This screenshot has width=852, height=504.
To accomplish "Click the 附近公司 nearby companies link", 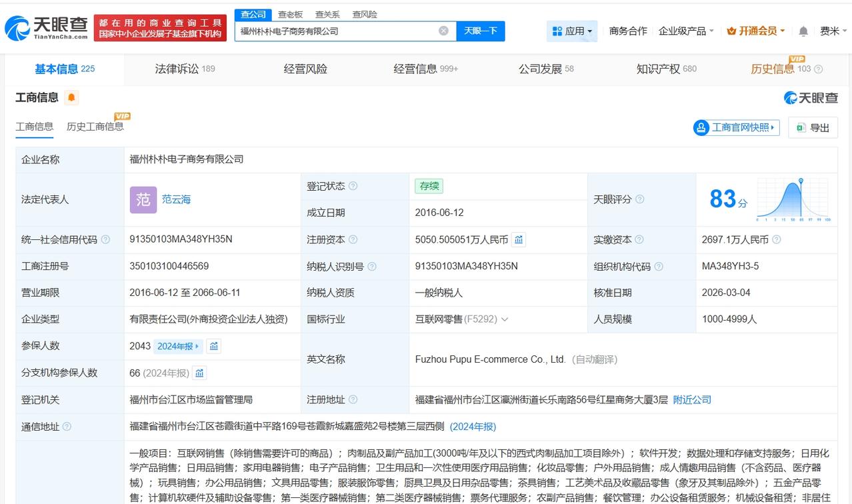I will [692, 399].
